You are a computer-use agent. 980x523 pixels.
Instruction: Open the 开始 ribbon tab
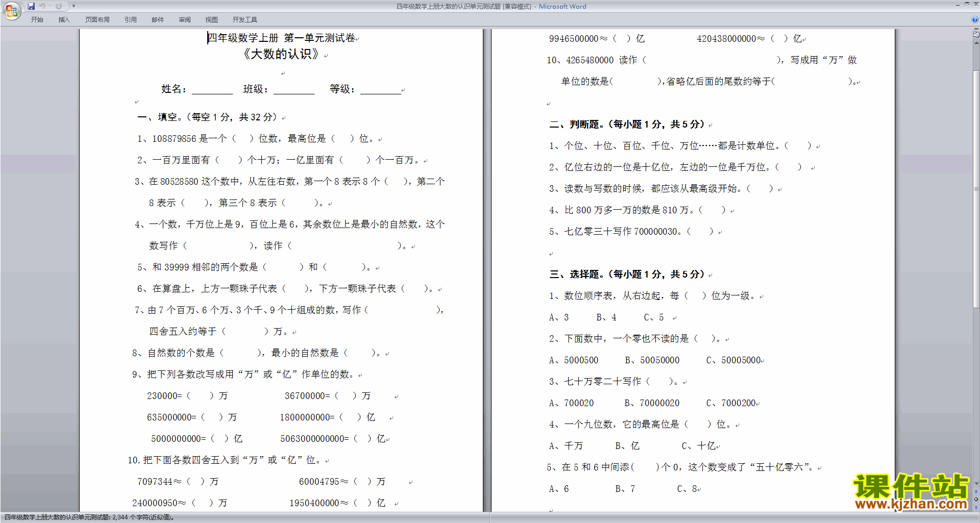click(37, 20)
